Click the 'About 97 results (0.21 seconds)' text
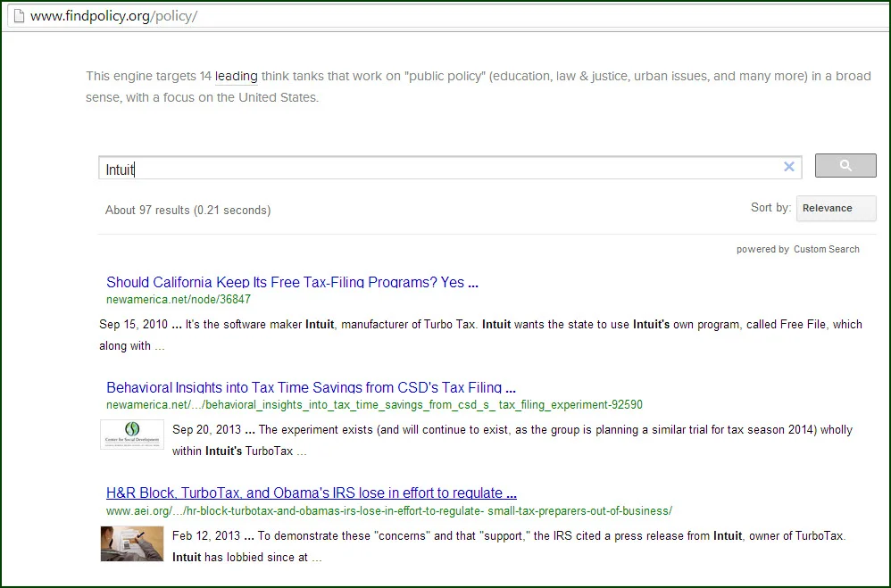The width and height of the screenshot is (891, 588). click(x=188, y=211)
